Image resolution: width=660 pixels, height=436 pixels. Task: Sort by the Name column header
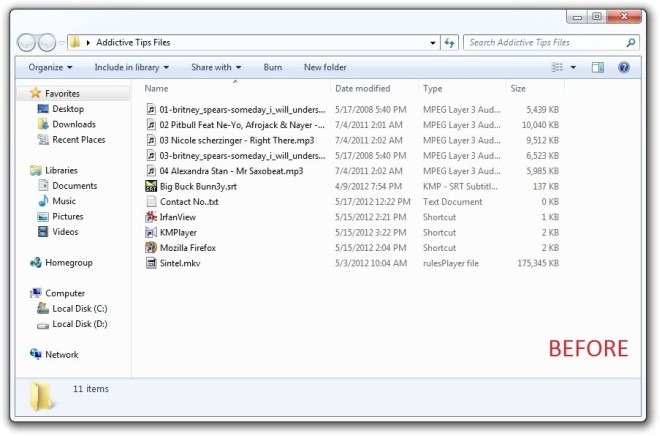[156, 89]
